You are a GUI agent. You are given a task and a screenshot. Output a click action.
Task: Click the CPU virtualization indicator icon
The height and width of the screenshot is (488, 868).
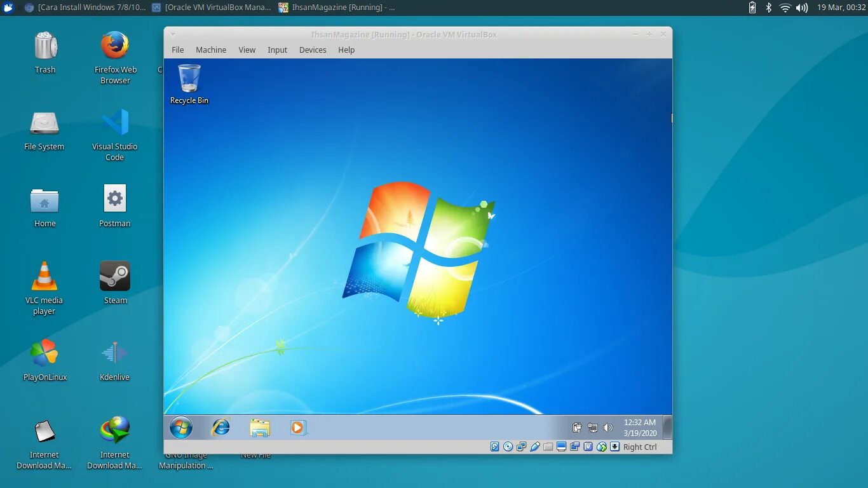588,447
